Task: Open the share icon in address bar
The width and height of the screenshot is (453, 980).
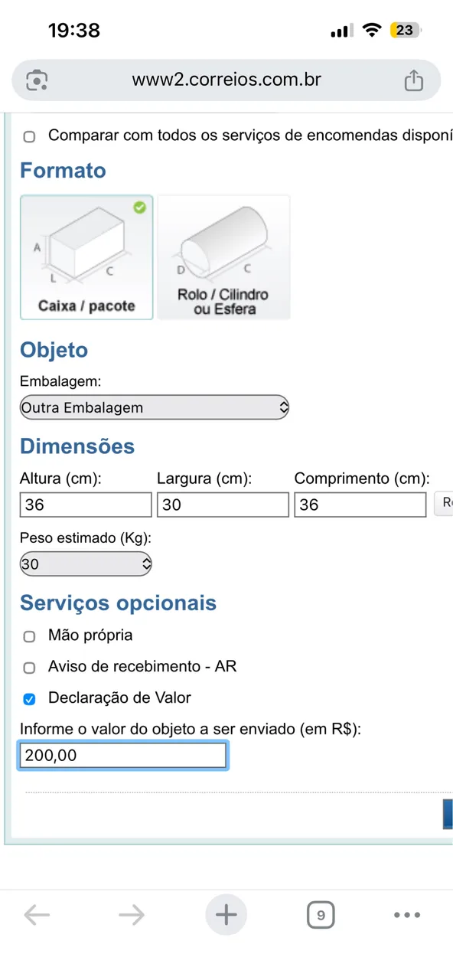Action: [x=413, y=80]
